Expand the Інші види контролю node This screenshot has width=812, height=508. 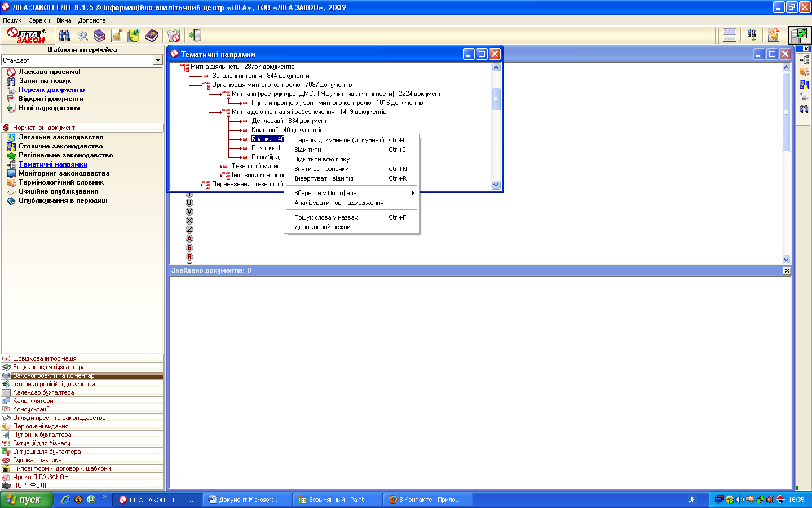coord(226,175)
